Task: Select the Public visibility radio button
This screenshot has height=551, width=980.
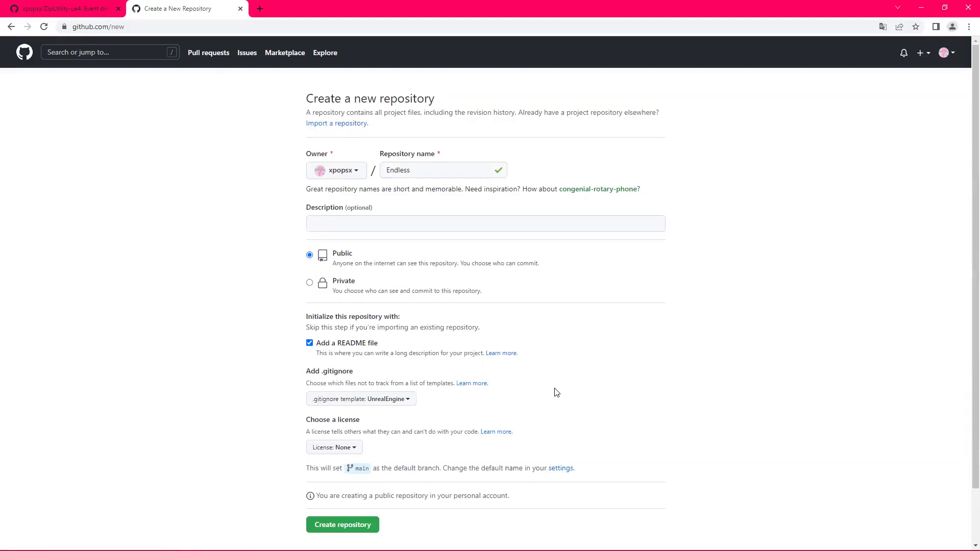Action: pos(309,255)
